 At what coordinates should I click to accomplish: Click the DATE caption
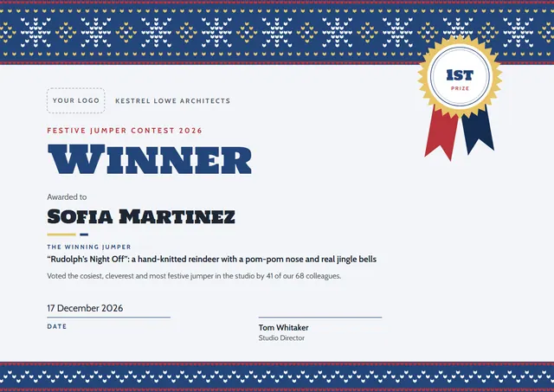[x=57, y=327]
